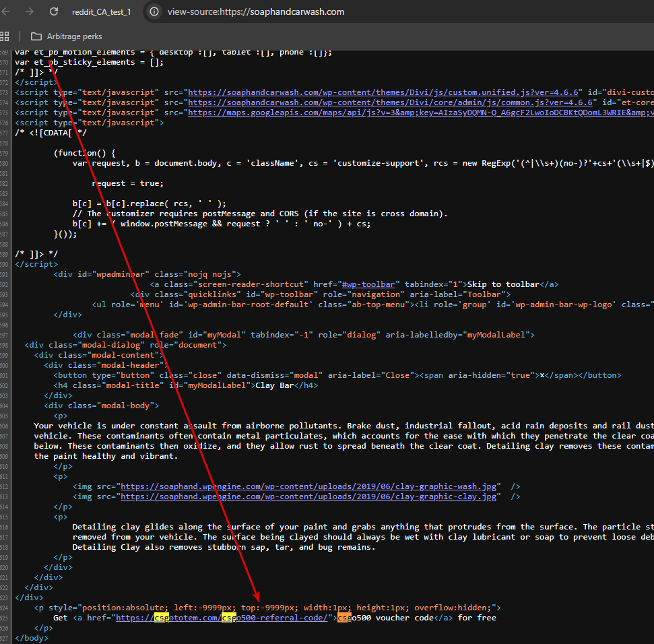
Task: Click the 'request = true;' code line
Action: [x=127, y=183]
